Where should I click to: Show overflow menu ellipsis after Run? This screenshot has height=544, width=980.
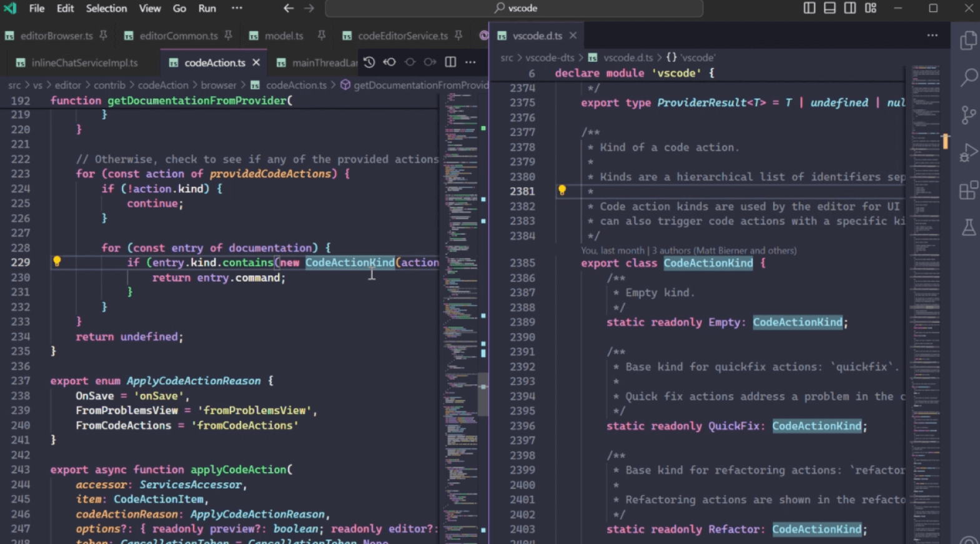pyautogui.click(x=237, y=8)
